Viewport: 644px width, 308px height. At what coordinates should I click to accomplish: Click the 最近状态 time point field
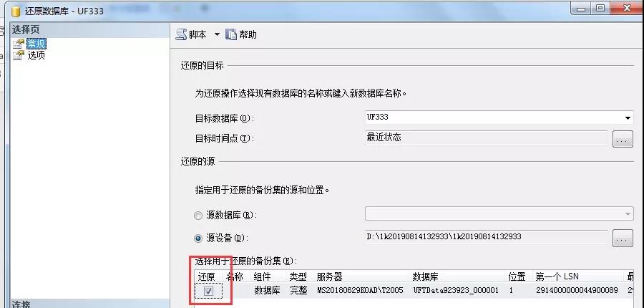pos(486,138)
